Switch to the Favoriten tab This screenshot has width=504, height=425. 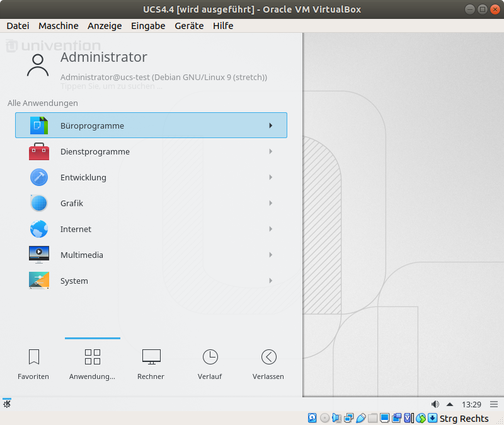click(x=33, y=364)
